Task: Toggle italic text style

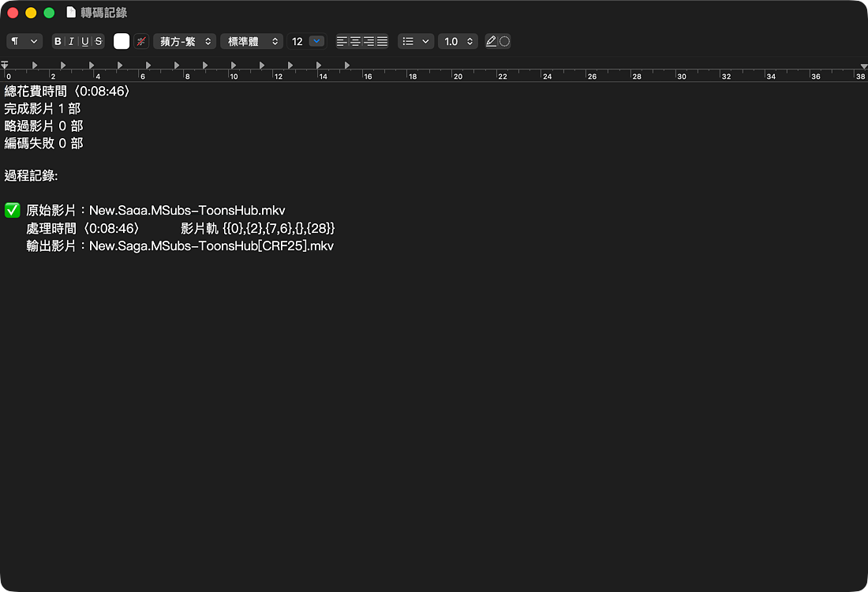Action: [x=71, y=41]
